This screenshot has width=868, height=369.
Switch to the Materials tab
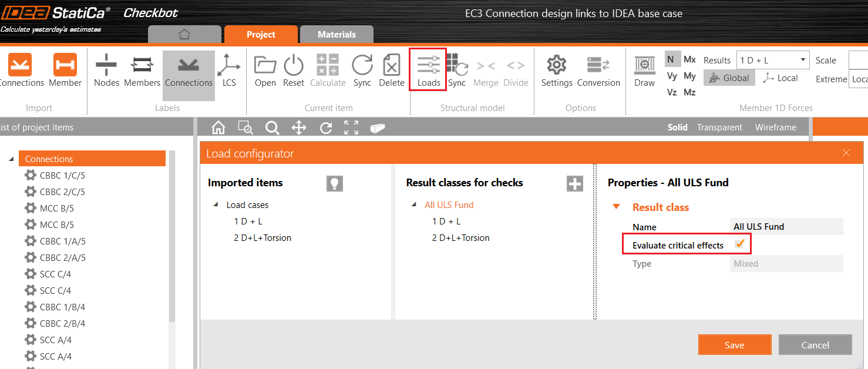pyautogui.click(x=337, y=35)
